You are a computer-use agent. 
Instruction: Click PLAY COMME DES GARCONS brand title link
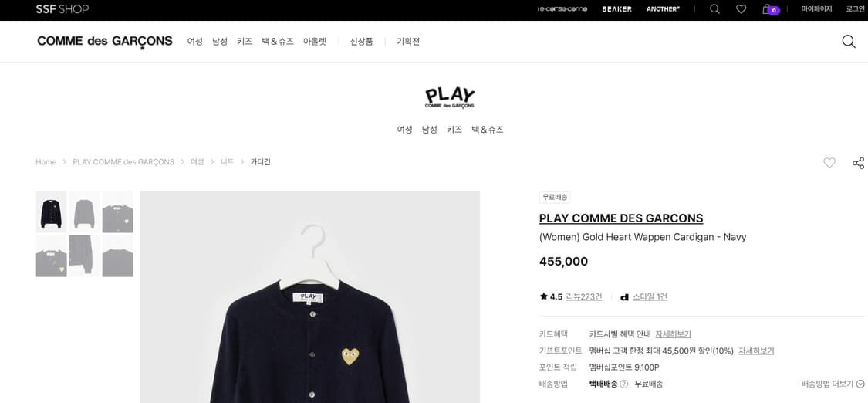pyautogui.click(x=621, y=218)
